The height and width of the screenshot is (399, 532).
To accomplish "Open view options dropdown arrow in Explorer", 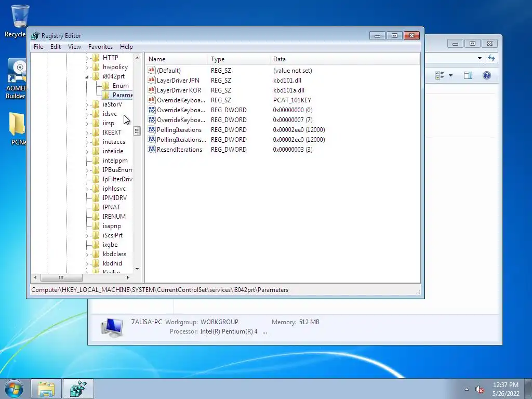I will 450,75.
